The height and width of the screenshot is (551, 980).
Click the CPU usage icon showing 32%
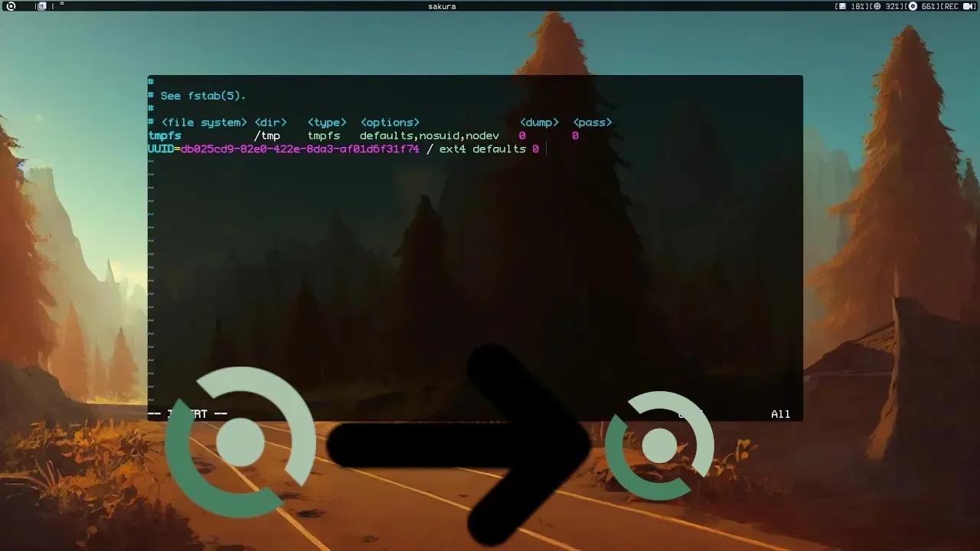coord(877,6)
